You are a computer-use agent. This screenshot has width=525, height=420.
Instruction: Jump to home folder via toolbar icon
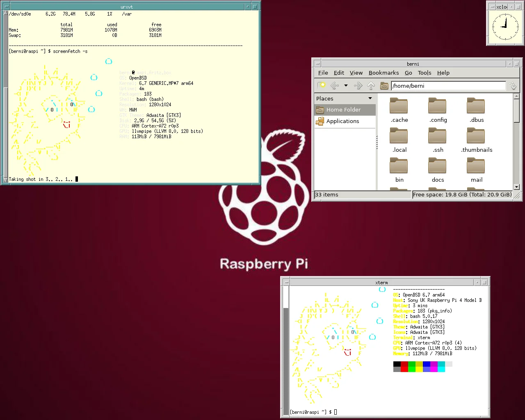(x=384, y=85)
